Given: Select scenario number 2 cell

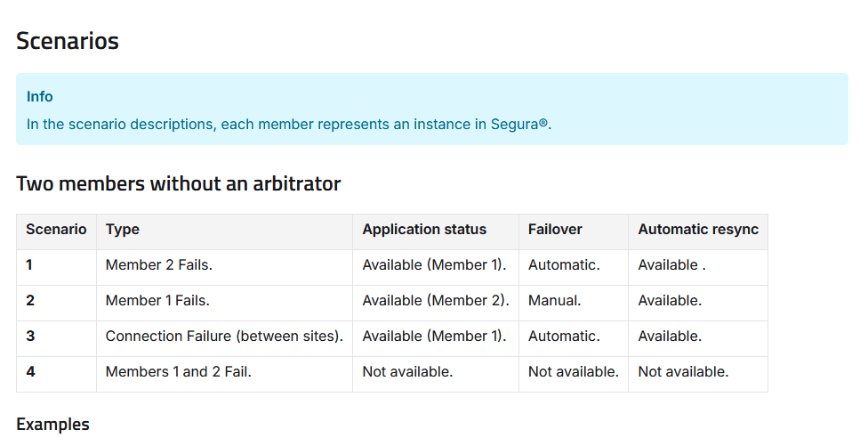Looking at the screenshot, I should coord(30,301).
